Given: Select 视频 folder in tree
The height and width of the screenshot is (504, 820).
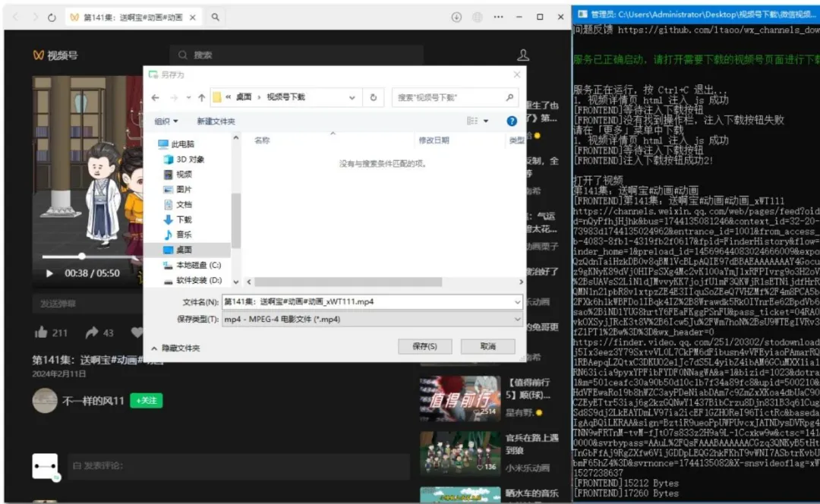Looking at the screenshot, I should (x=178, y=174).
